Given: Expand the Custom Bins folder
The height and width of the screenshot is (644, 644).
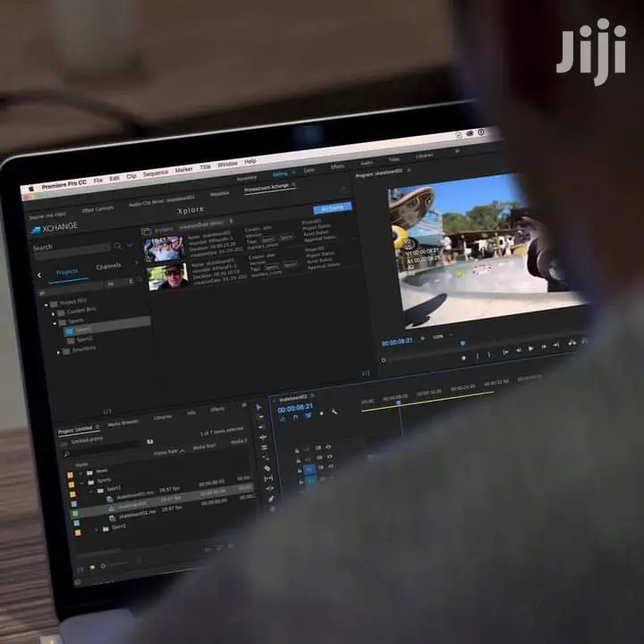Looking at the screenshot, I should (x=54, y=314).
